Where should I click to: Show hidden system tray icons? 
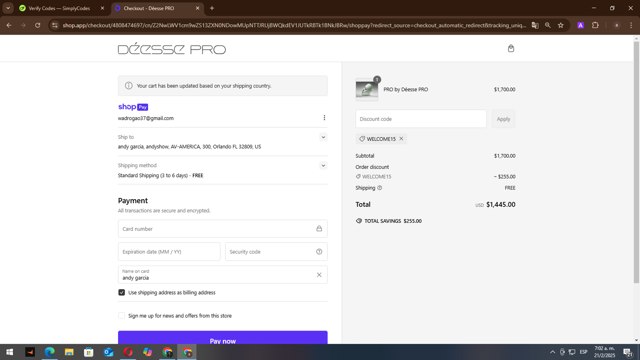point(552,352)
